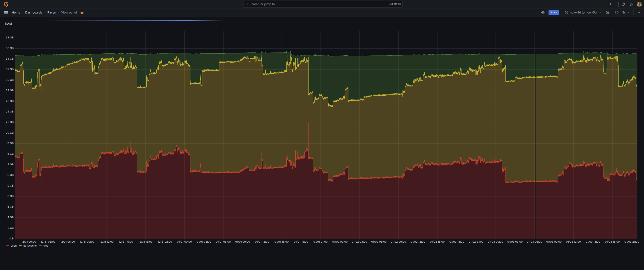Click the zoom out time range icon
This screenshot has width=644, height=270.
tap(607, 13)
